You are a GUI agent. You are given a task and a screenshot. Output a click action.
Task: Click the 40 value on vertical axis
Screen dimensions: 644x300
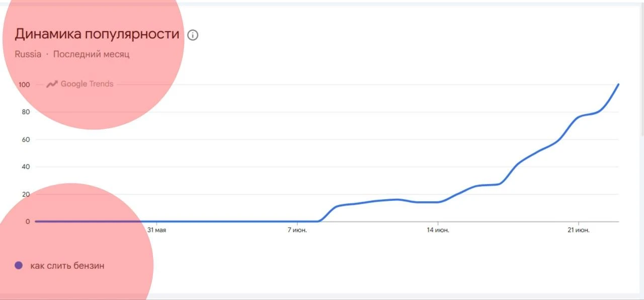(26, 167)
